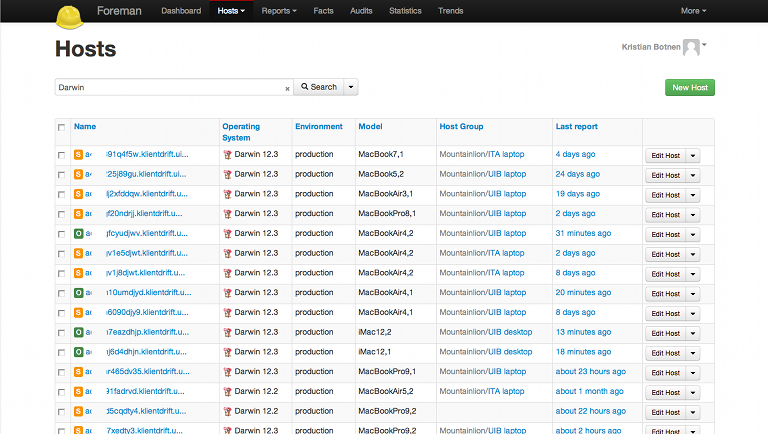Image resolution: width=768 pixels, height=434 pixels.
Task: Check the box for the iMac12,1 host
Action: (61, 353)
